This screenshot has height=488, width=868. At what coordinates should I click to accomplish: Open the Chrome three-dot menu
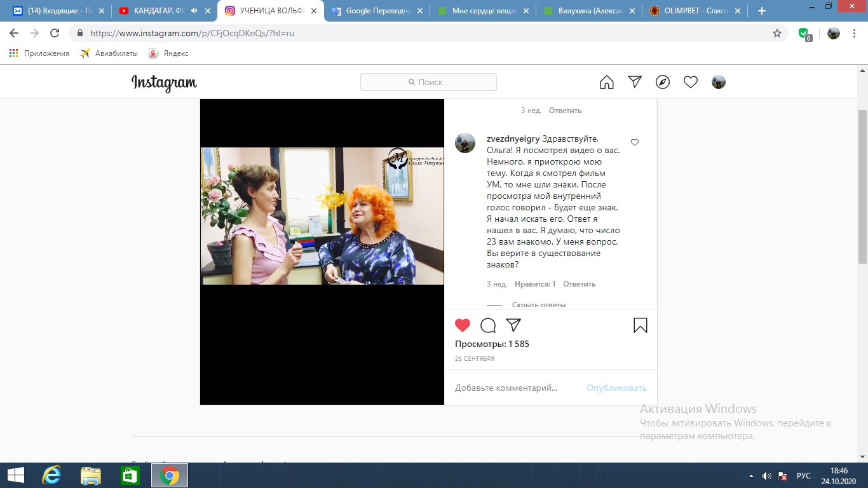(x=855, y=33)
